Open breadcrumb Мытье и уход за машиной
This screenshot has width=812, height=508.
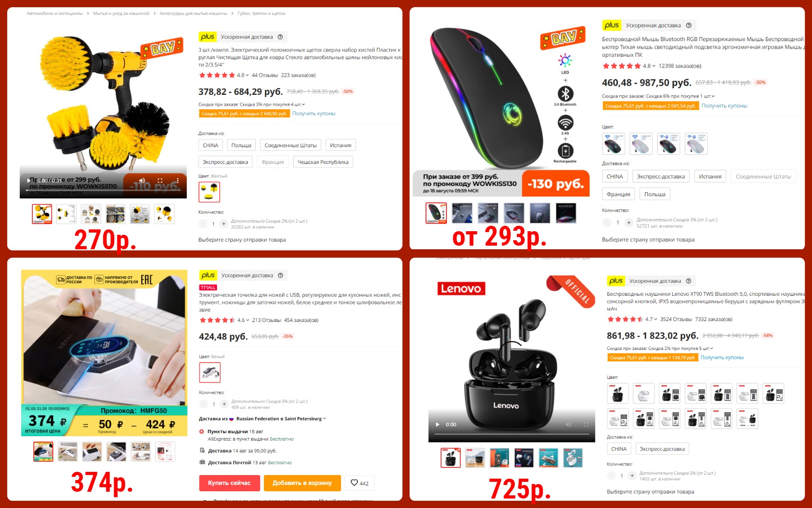(x=121, y=14)
